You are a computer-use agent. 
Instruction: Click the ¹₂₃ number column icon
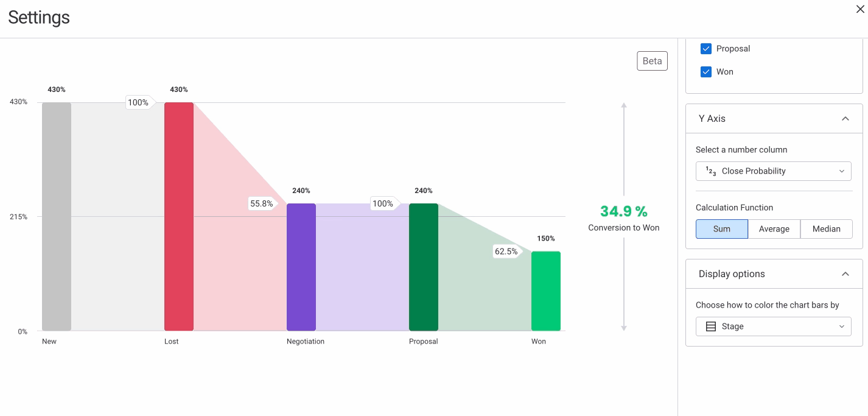(x=710, y=171)
